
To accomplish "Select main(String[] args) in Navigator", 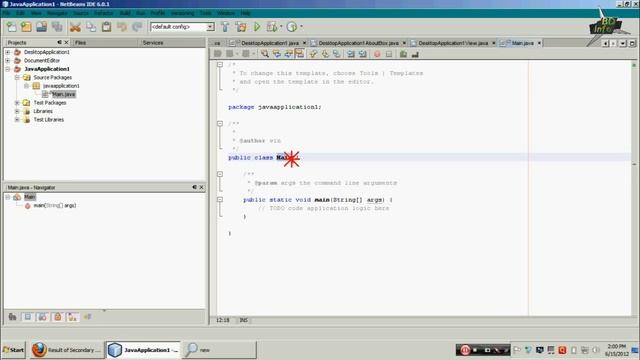I will click(x=55, y=205).
